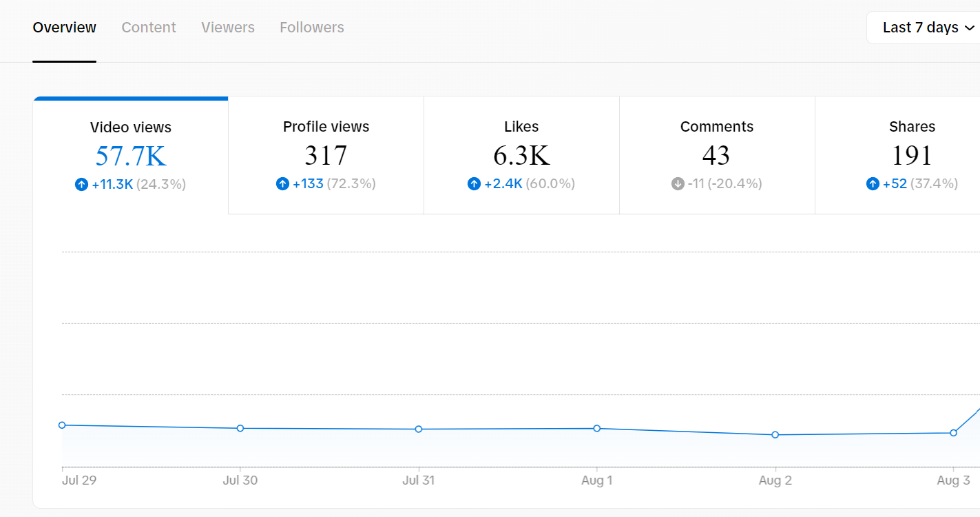The width and height of the screenshot is (980, 517).
Task: Select the Overview tab
Action: (65, 28)
